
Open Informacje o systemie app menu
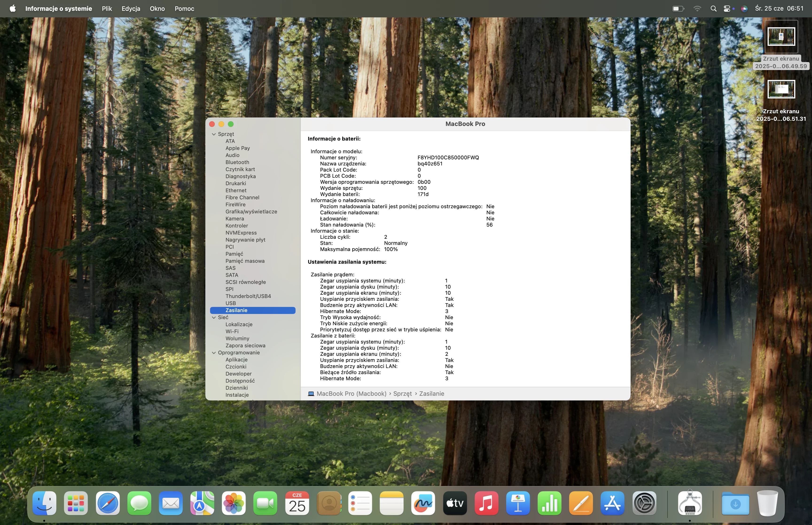pos(59,8)
